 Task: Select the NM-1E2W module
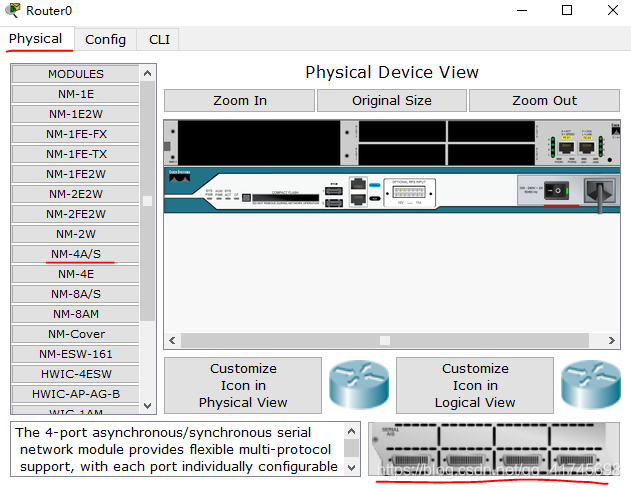click(x=76, y=114)
